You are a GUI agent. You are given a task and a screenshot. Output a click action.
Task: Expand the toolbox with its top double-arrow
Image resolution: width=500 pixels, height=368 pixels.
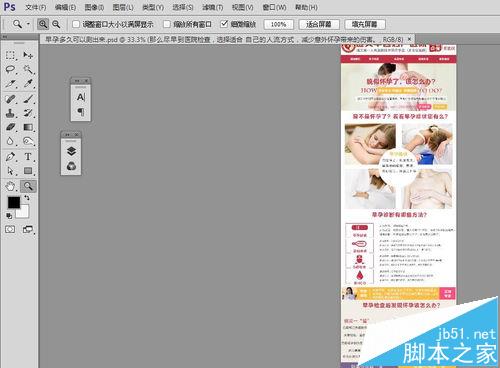(5, 36)
